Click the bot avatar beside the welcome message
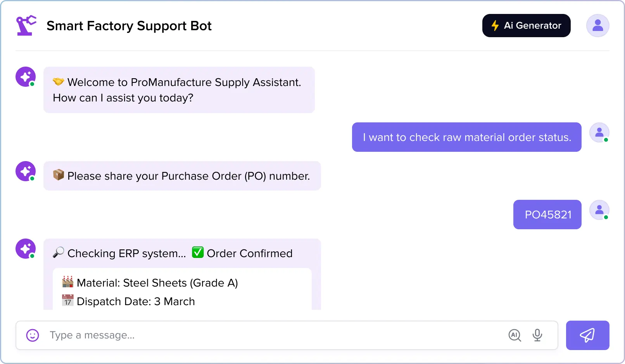The image size is (625, 364). 26,77
